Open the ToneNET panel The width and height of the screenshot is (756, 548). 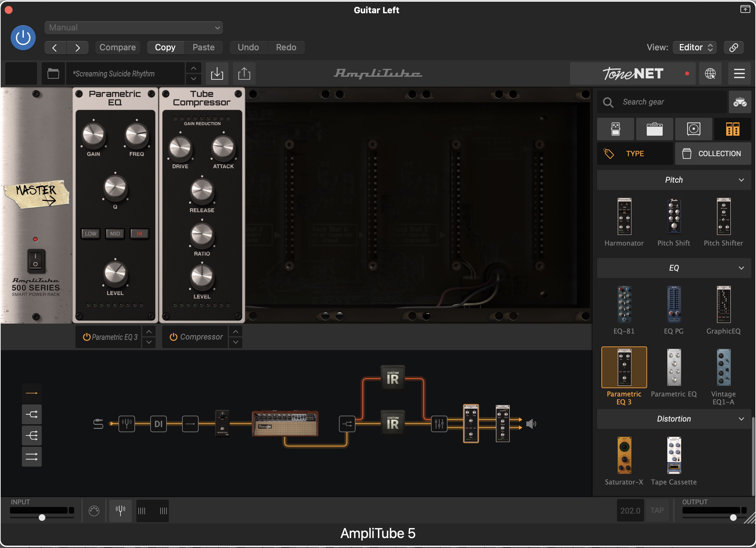pyautogui.click(x=633, y=74)
